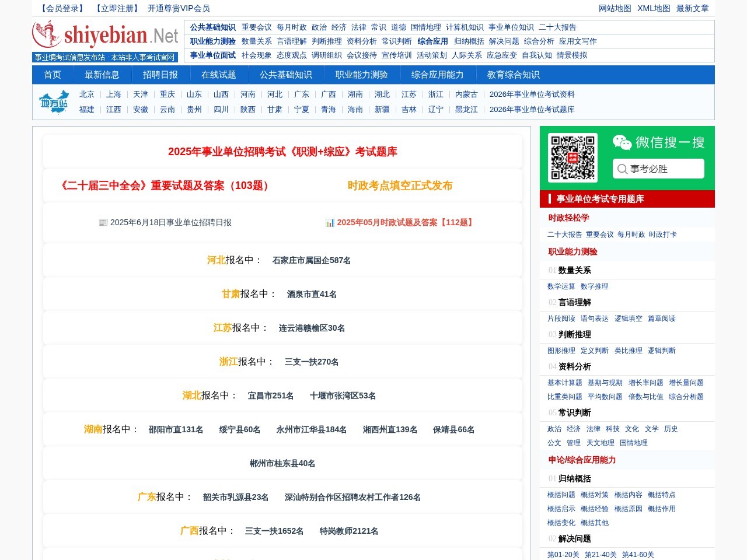Image resolution: width=747 pixels, height=560 pixels.
Task: Click the bold 综合应用 link
Action: [x=433, y=41]
